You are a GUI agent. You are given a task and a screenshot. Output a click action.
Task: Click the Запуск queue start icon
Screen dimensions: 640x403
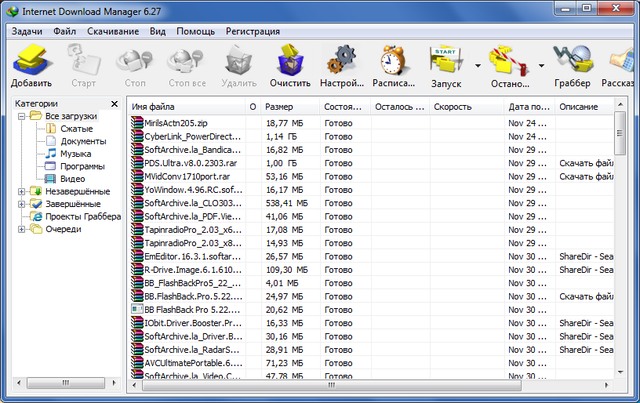[x=446, y=64]
